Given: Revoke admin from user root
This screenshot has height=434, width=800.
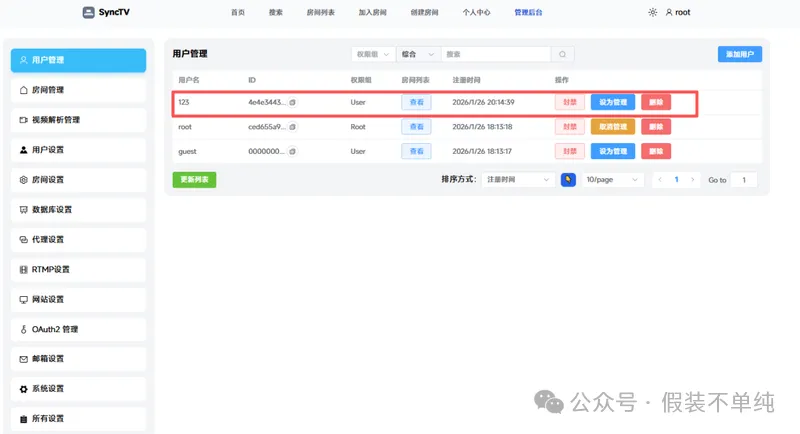Looking at the screenshot, I should point(613,127).
